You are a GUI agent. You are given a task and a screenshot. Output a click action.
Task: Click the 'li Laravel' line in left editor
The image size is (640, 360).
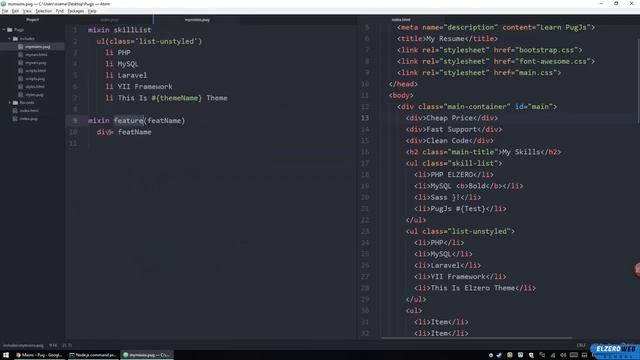[126, 75]
